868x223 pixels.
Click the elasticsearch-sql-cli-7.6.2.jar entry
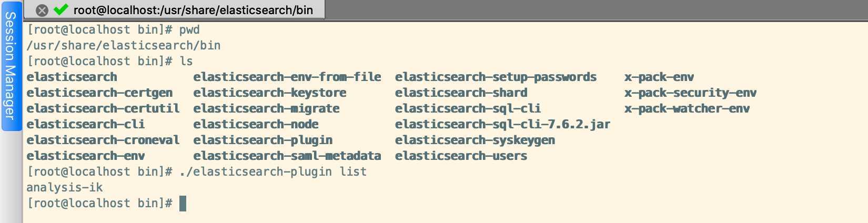pyautogui.click(x=502, y=125)
